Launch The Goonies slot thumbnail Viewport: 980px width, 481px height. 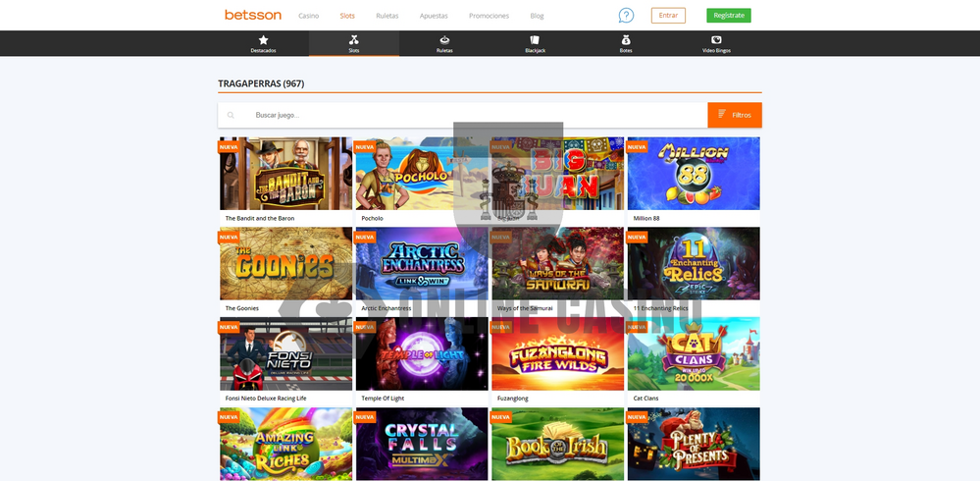tap(285, 263)
